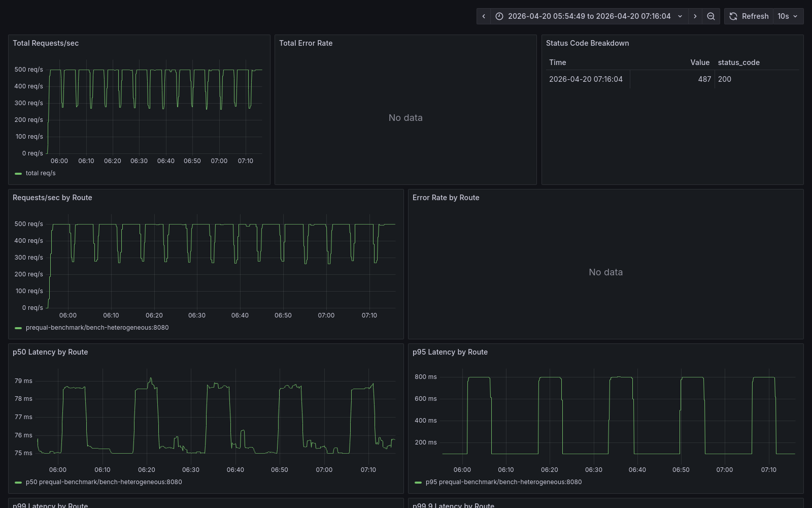
Task: Zoom out the time range with the magnifier icon
Action: pyautogui.click(x=710, y=16)
